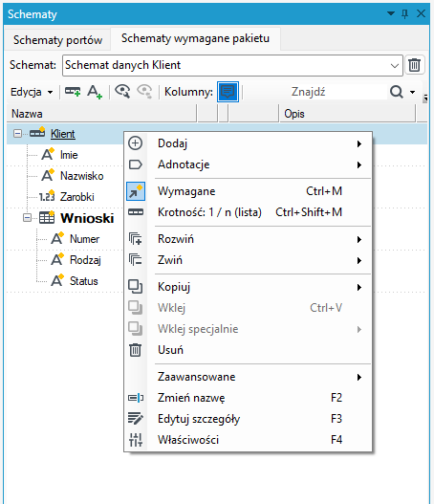Click the text type icon next to Status
The image size is (434, 504).
[57, 280]
